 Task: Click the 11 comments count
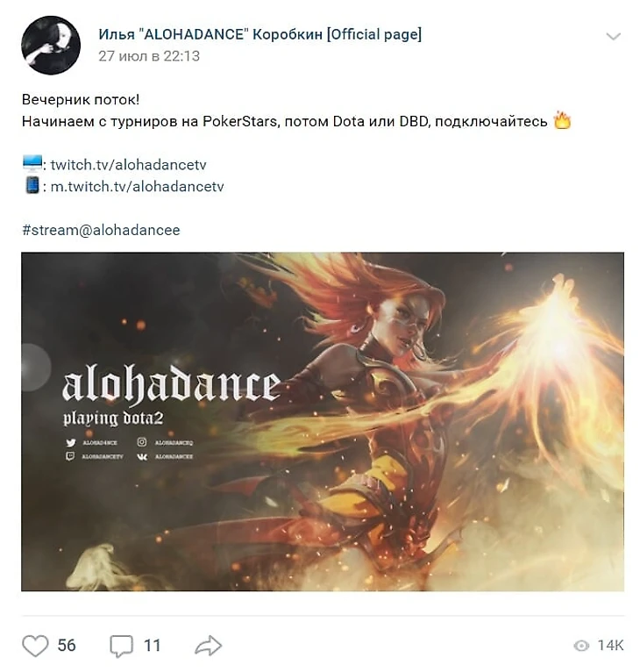tap(152, 646)
